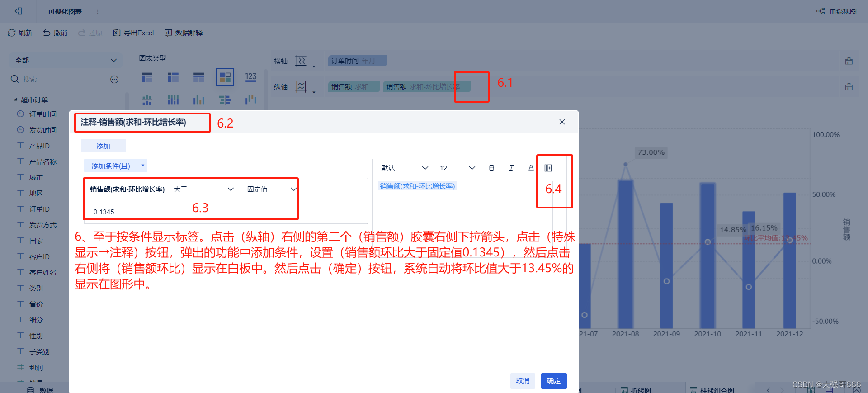This screenshot has width=868, height=393.
Task: Select the 利润 measure field
Action: [36, 367]
